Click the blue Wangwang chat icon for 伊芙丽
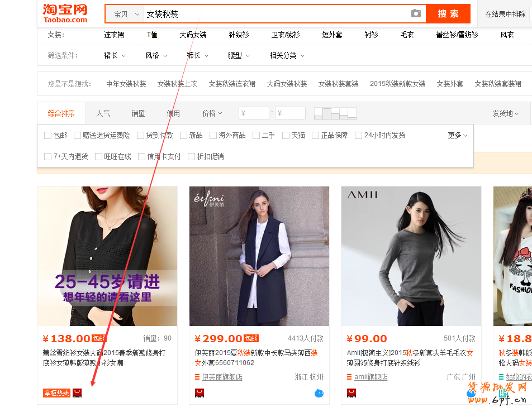This screenshot has height=412, width=532. [x=319, y=393]
